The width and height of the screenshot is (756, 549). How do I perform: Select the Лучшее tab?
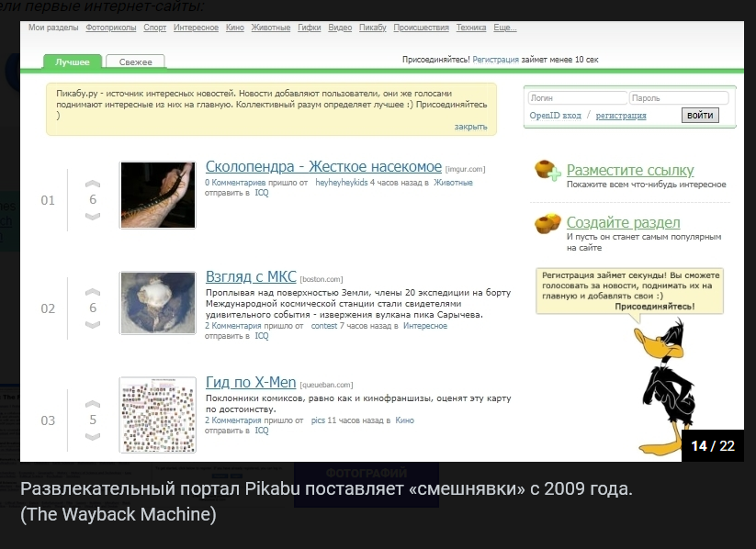coord(73,62)
